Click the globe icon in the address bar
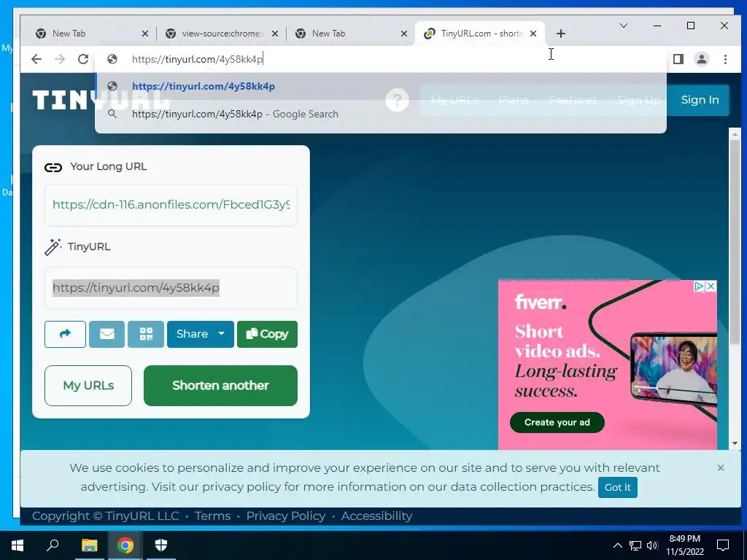 click(112, 59)
